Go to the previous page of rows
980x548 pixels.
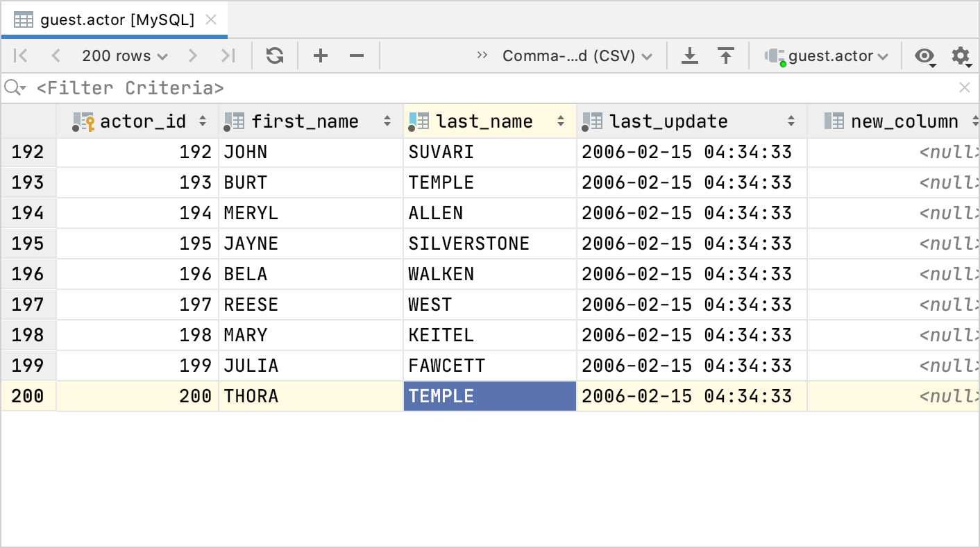[56, 55]
